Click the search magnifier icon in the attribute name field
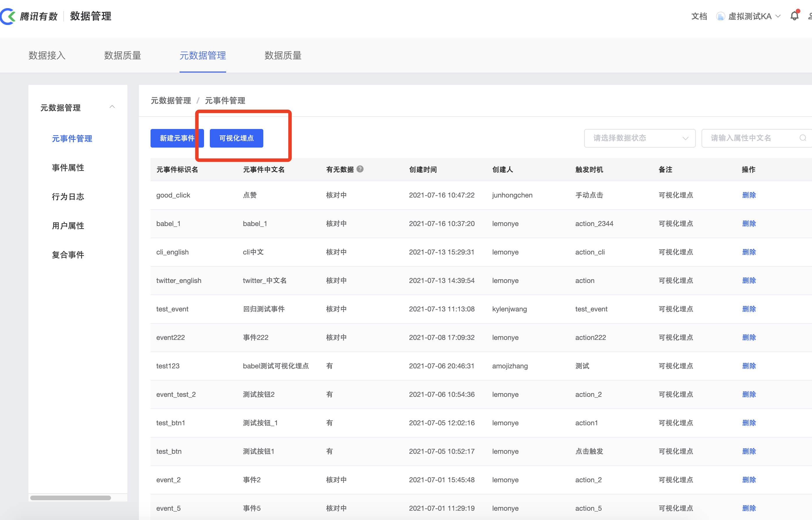Viewport: 812px width, 520px height. click(803, 138)
